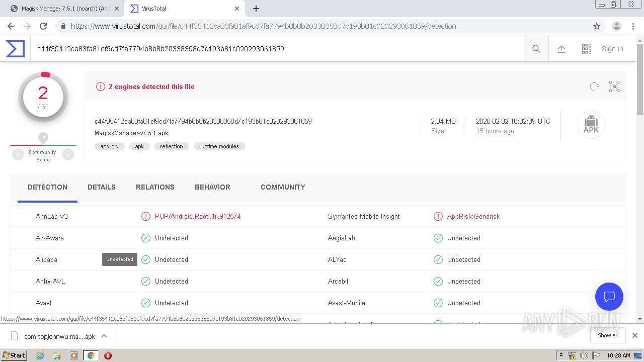Click the android tag
The width and height of the screenshot is (644, 362).
109,146
